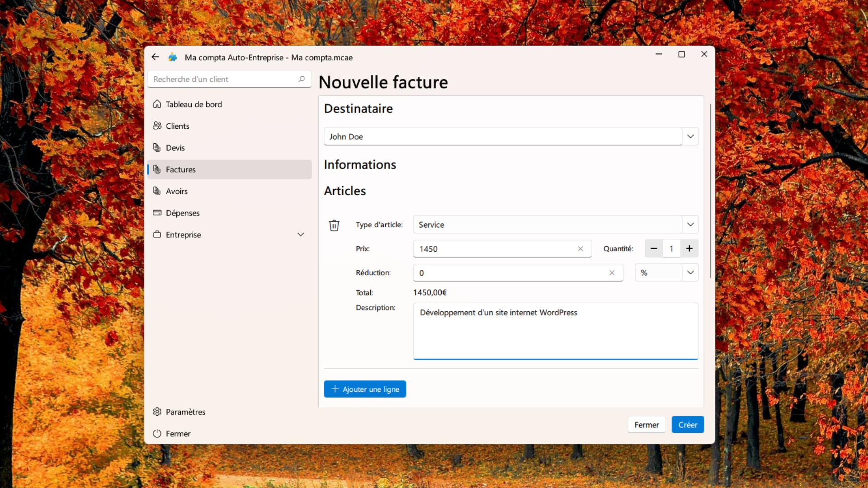
Task: Increase quantity with the plus stepper
Action: click(x=689, y=248)
